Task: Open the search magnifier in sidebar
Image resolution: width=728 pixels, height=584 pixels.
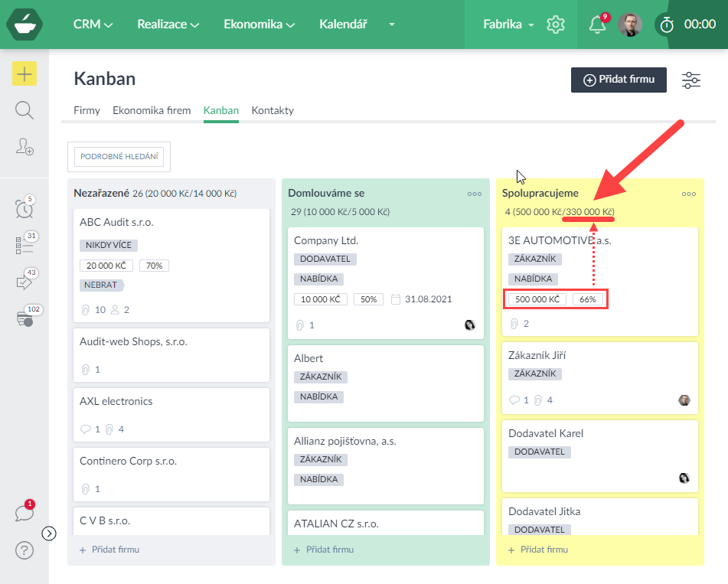Action: pyautogui.click(x=24, y=110)
